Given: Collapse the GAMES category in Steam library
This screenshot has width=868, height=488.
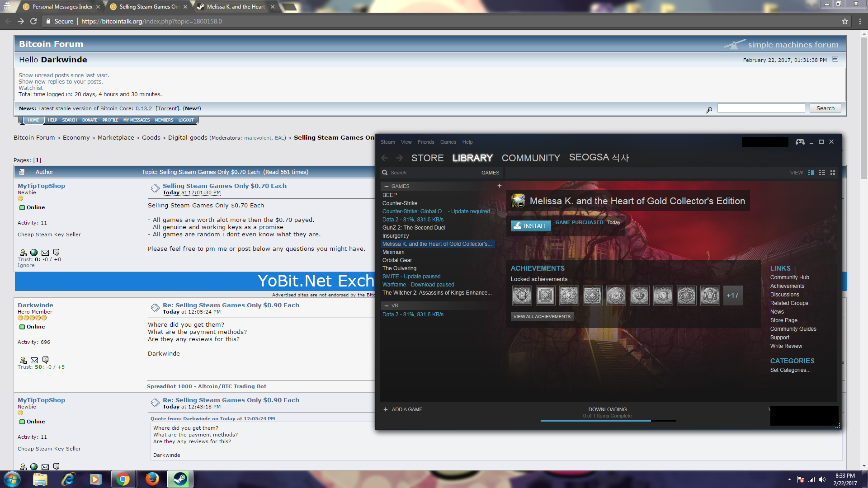Looking at the screenshot, I should coord(387,186).
